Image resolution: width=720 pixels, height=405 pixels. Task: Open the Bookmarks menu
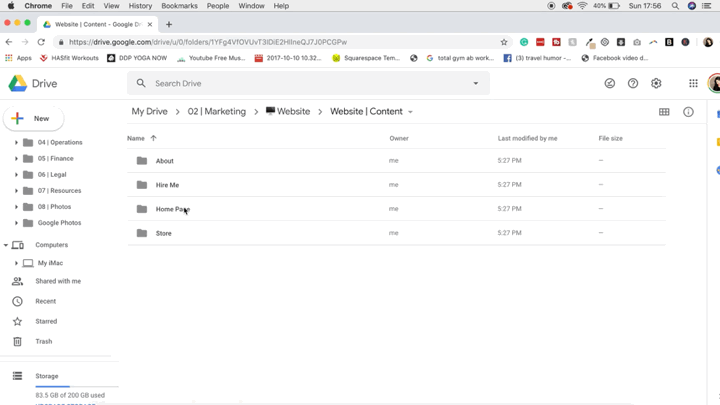point(180,6)
